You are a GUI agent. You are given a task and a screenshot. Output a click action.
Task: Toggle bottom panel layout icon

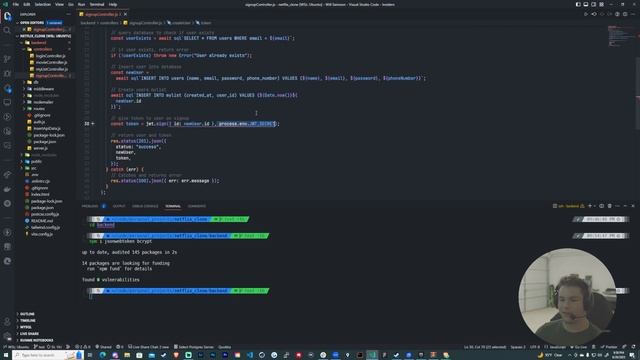586,4
